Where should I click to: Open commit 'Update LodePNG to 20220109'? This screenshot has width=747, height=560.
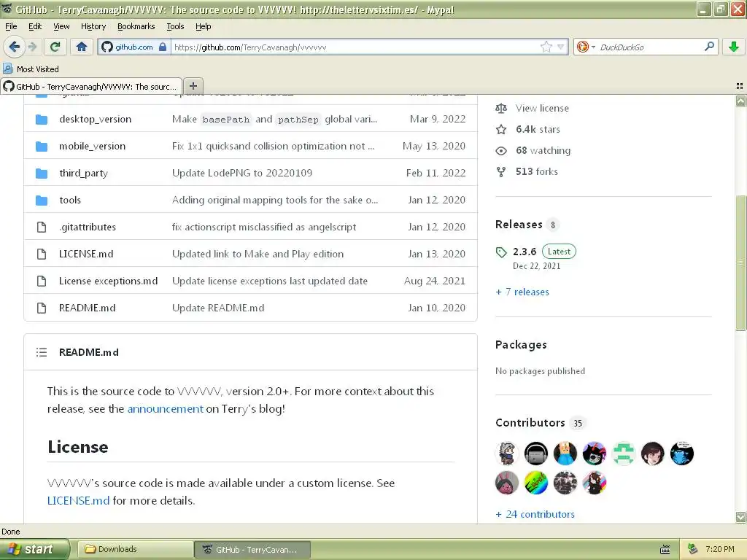242,173
